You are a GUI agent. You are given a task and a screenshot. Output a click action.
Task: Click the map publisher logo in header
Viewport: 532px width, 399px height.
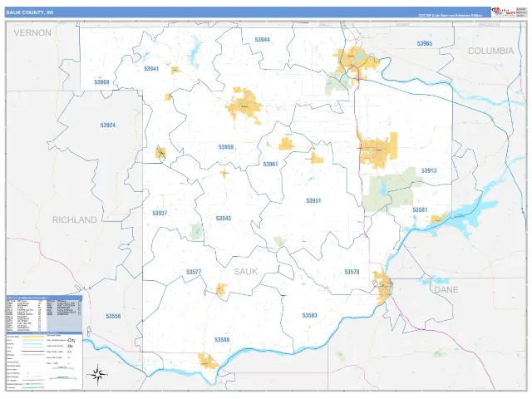pyautogui.click(x=503, y=12)
